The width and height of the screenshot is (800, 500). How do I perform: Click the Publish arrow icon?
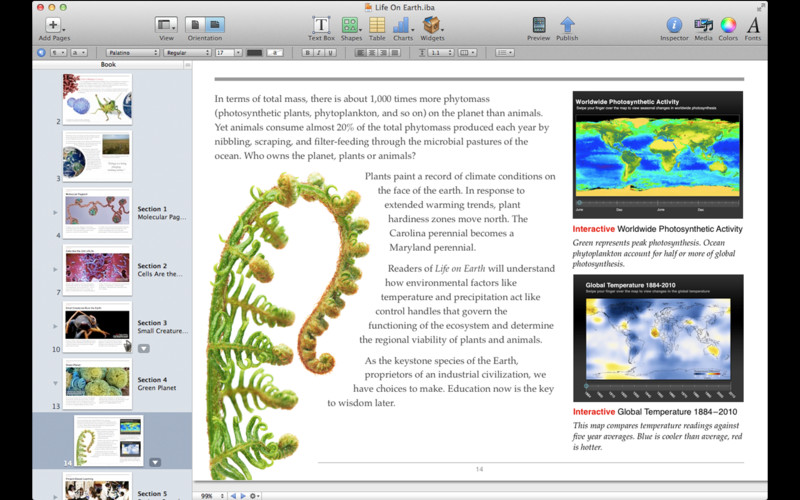[567, 24]
